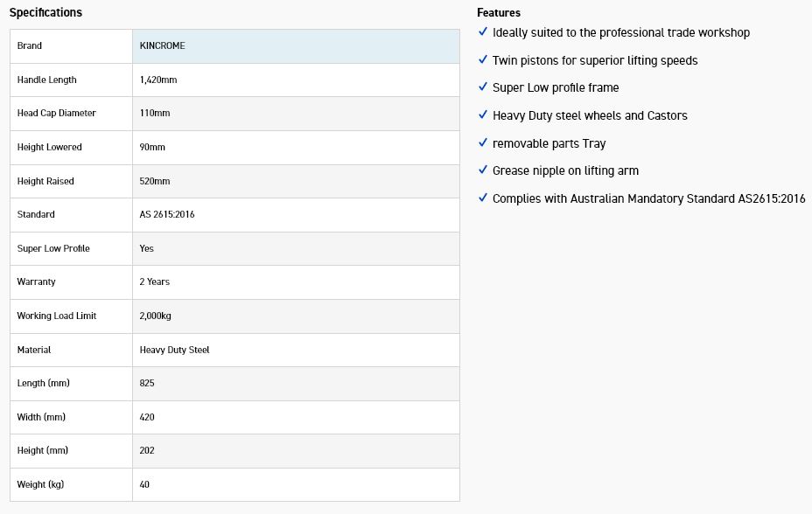Select the KINCROME brand value cell
The height and width of the screenshot is (514, 812).
tap(163, 45)
